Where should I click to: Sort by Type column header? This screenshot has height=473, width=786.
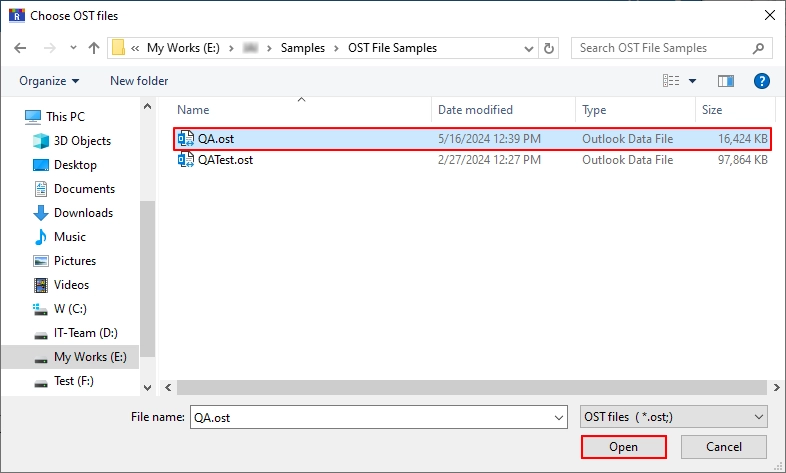[594, 110]
